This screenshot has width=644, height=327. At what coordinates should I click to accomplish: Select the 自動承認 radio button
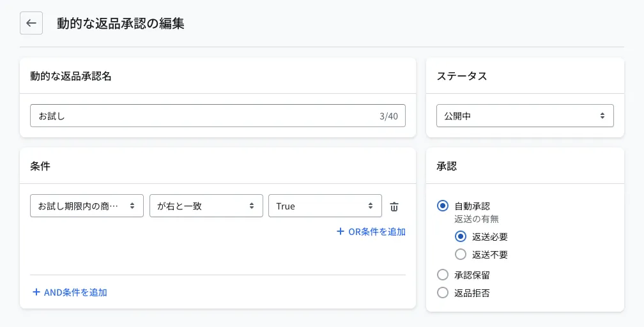443,206
